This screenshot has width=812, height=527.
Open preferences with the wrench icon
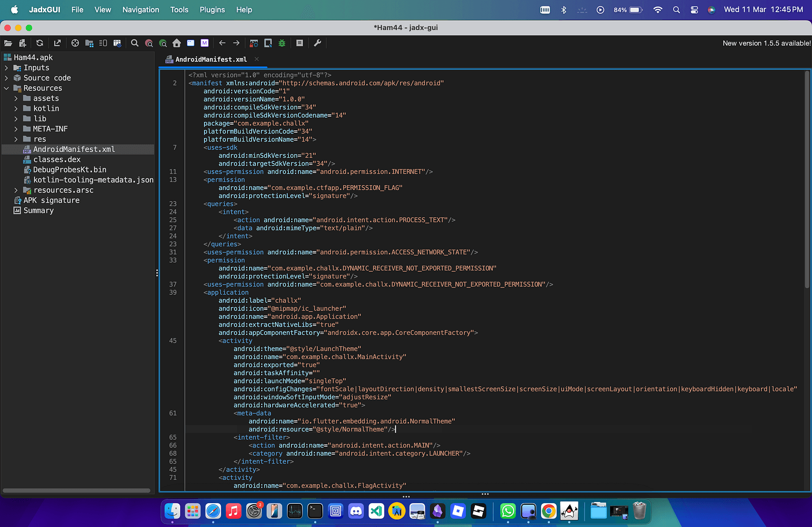[318, 43]
